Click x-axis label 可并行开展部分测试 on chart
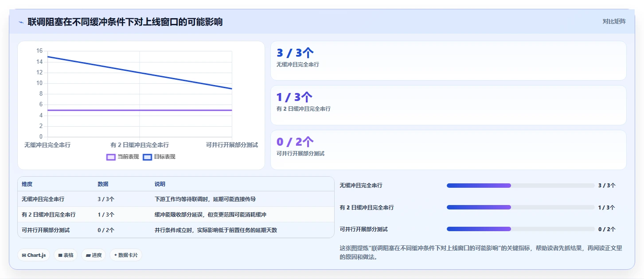The width and height of the screenshot is (644, 279). (x=232, y=145)
